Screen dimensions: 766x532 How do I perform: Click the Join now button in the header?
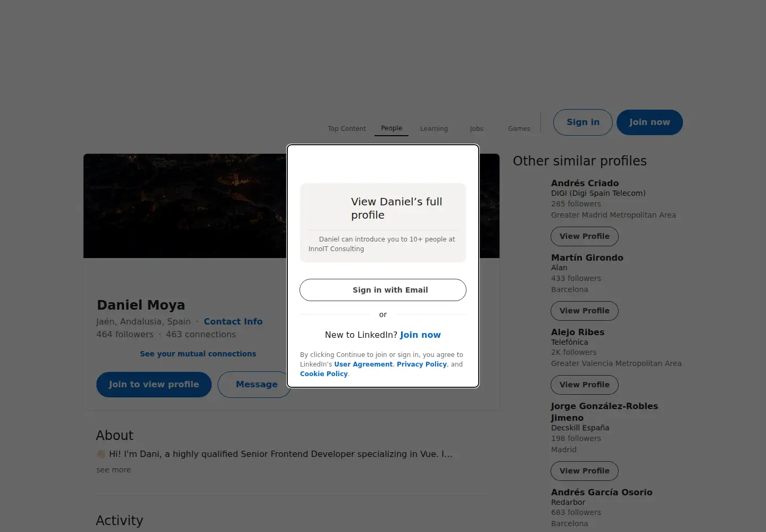(650, 122)
